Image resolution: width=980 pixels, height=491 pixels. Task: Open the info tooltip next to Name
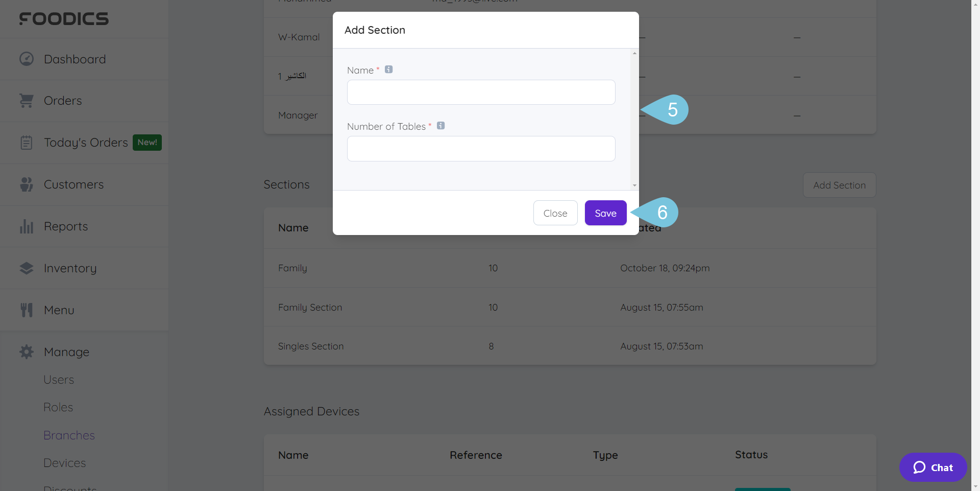coord(388,69)
